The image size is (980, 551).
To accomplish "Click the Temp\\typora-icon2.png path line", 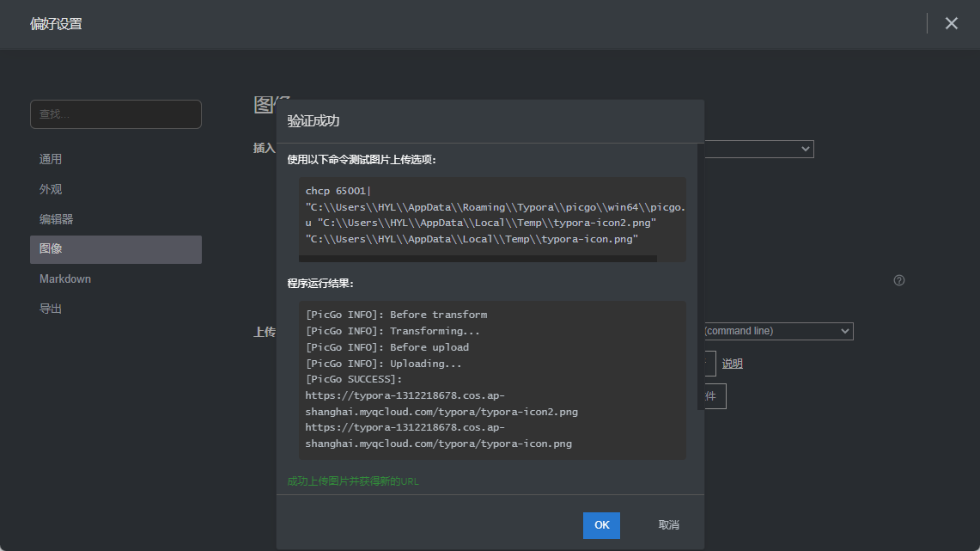I will click(x=481, y=223).
